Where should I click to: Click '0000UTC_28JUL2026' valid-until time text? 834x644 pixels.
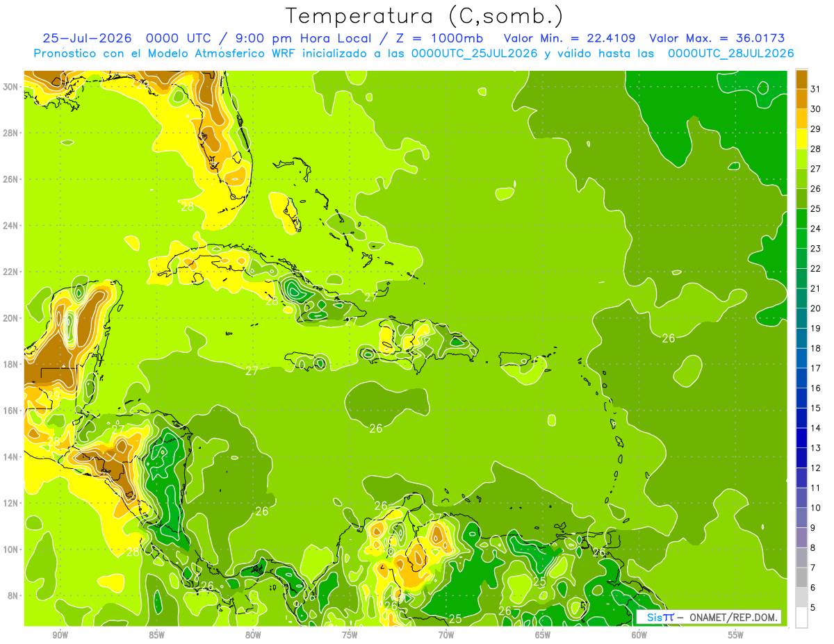tap(730, 53)
